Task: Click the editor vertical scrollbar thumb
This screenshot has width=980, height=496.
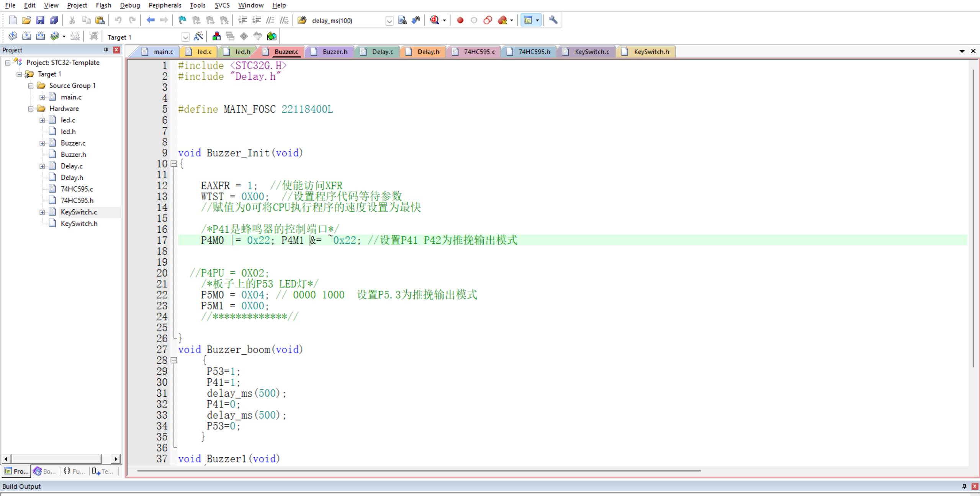Action: click(973, 218)
